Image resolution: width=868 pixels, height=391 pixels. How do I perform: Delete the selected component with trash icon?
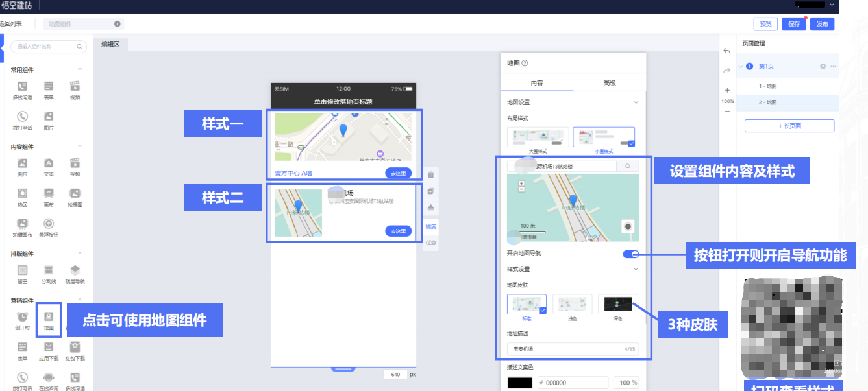pyautogui.click(x=430, y=175)
